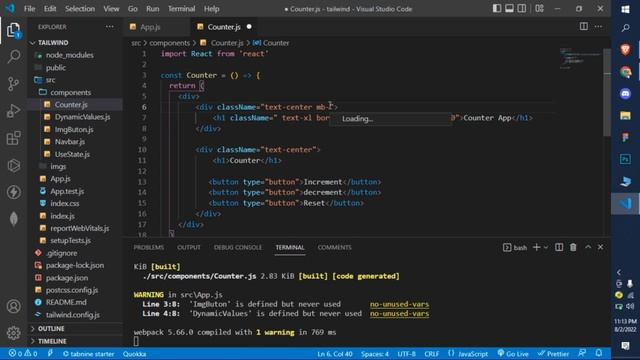Maximize the panel with chevron up
Viewport: 640px width, 360px height.
pyautogui.click(x=588, y=247)
